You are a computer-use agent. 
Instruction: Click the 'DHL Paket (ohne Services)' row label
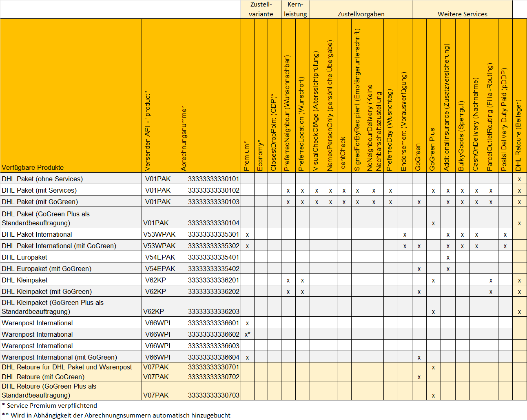[x=42, y=179]
